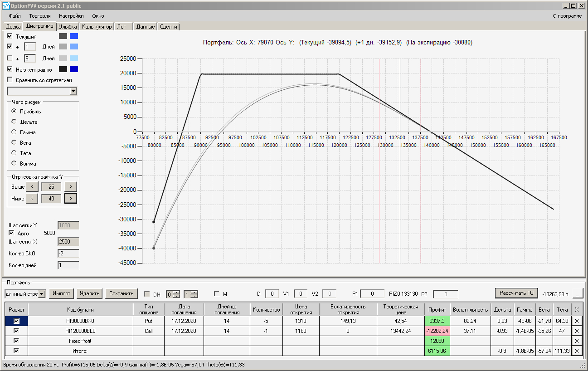This screenshot has width=588, height=371.
Task: Switch to the Калькулятор tab
Action: click(97, 27)
